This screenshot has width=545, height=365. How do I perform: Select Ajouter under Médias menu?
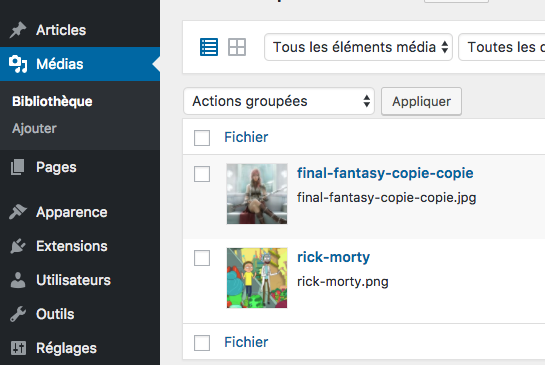pyautogui.click(x=34, y=129)
